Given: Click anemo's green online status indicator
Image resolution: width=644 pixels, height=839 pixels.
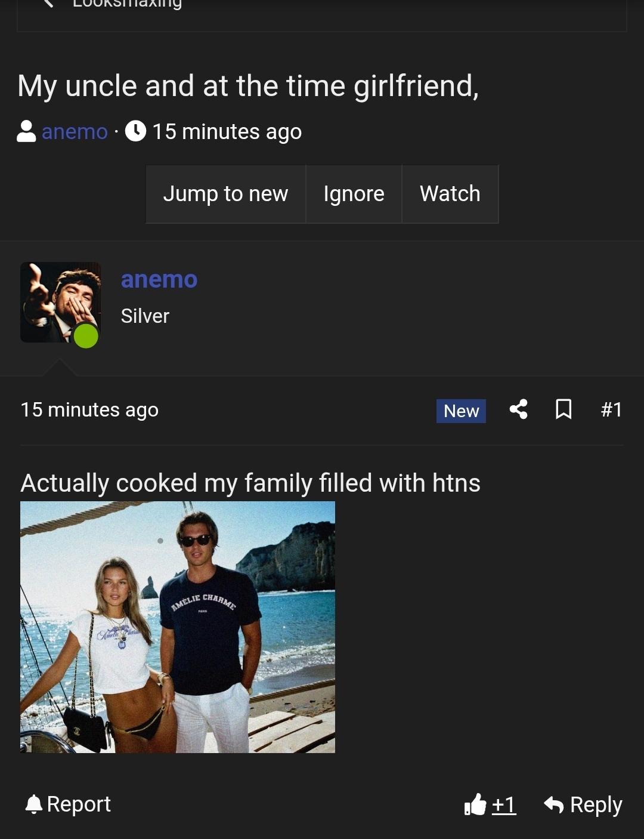Looking at the screenshot, I should (x=86, y=336).
